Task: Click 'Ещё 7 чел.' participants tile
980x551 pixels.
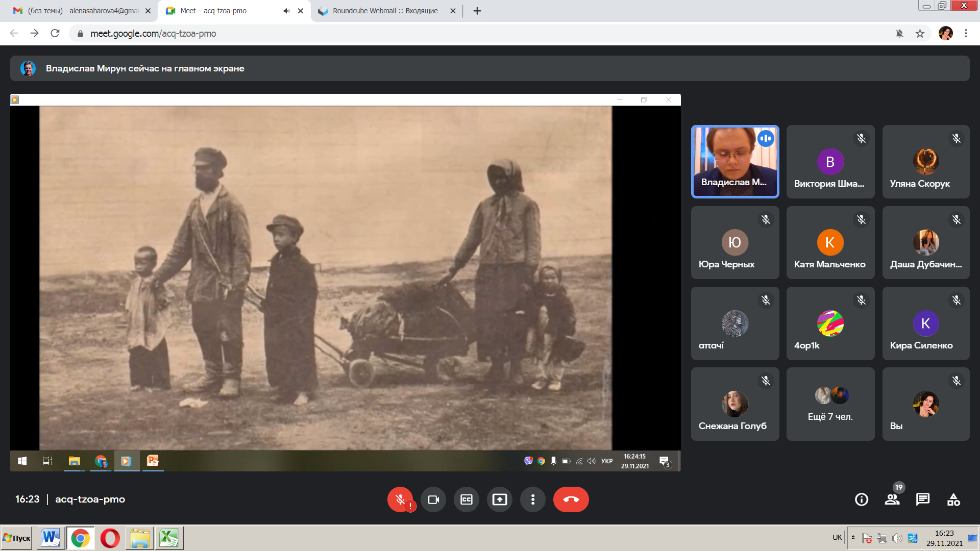Action: click(x=830, y=404)
